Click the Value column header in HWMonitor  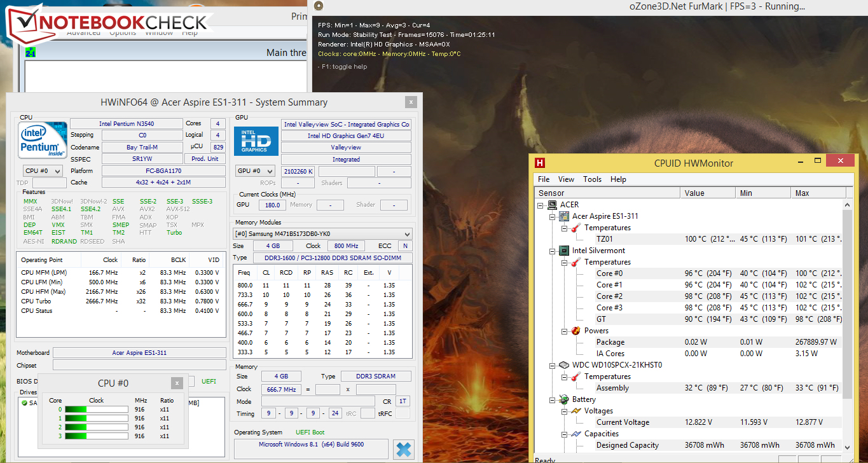(x=708, y=193)
